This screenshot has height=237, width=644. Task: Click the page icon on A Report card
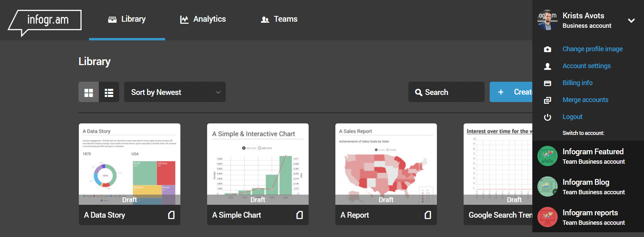[x=428, y=215]
